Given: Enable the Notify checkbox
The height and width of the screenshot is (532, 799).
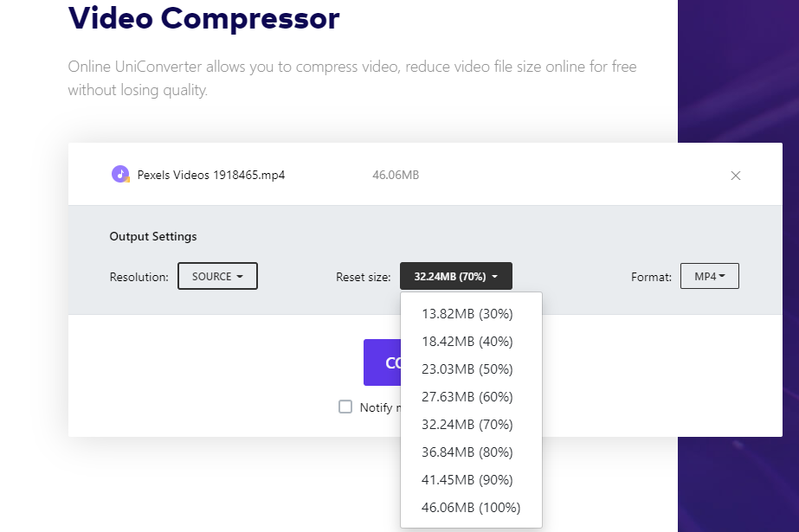Looking at the screenshot, I should (345, 407).
